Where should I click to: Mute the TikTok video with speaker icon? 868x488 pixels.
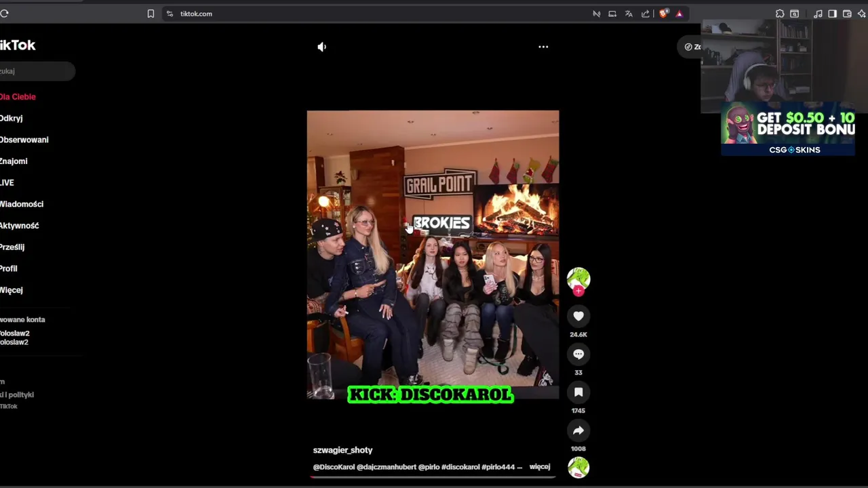pos(322,47)
